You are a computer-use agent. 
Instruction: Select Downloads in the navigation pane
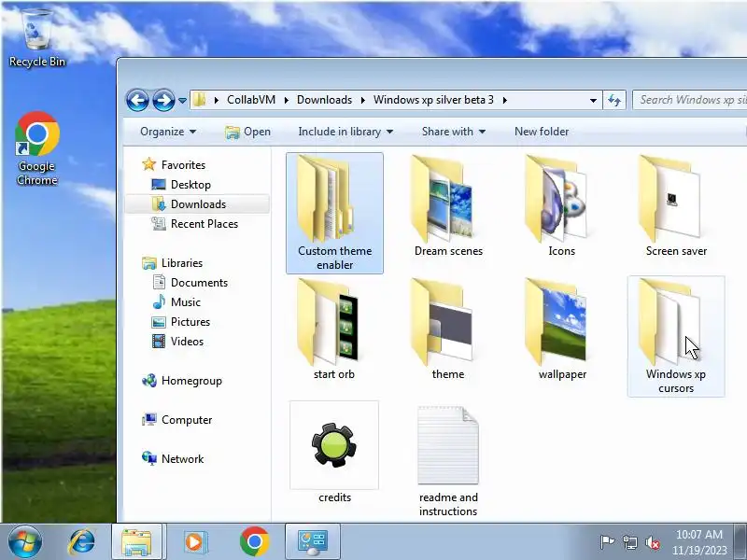coord(197,203)
